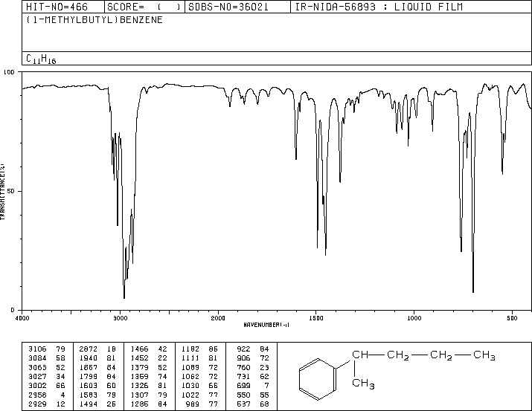Click peak value 1603 in the table
Viewport: 532px width, 411px height.
[89, 386]
